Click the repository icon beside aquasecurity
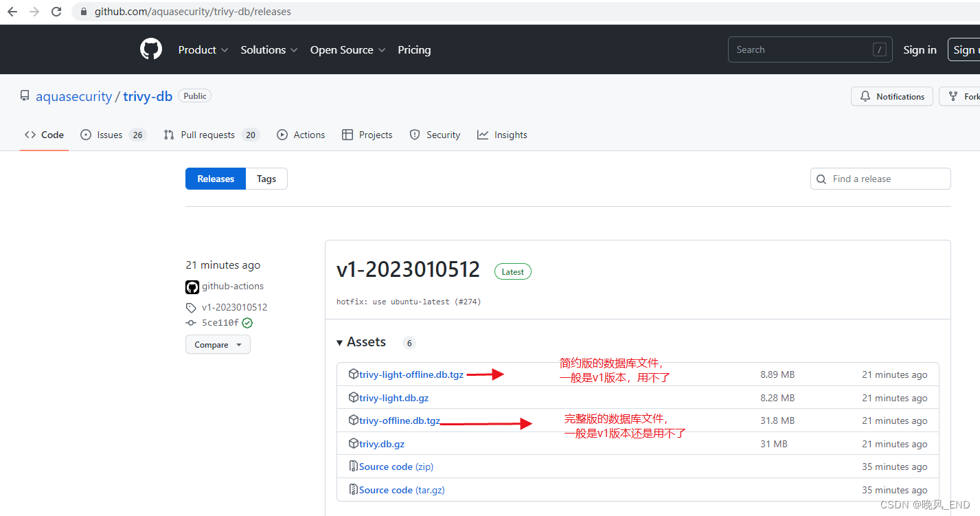Image resolution: width=980 pixels, height=516 pixels. [x=25, y=96]
